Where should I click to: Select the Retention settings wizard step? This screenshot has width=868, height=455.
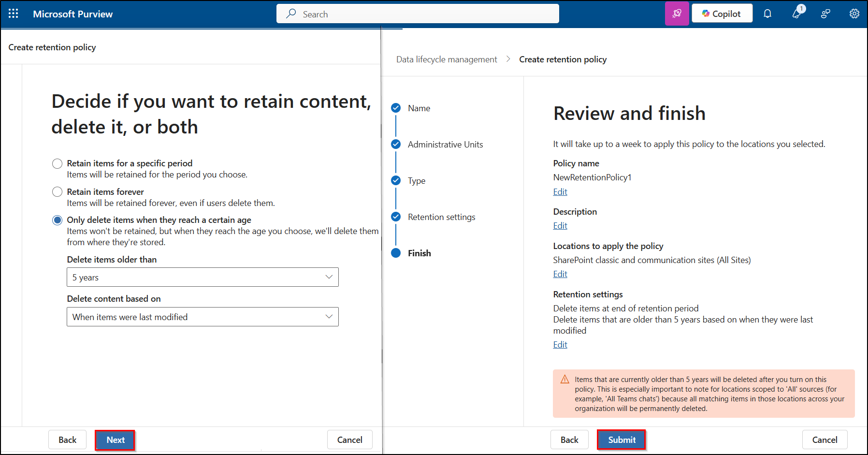(x=396, y=217)
